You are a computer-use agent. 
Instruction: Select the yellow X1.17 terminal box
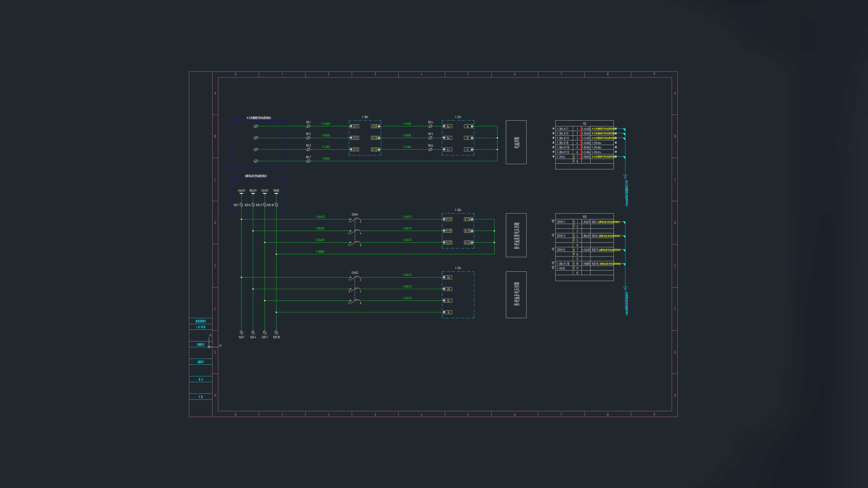pos(448,219)
